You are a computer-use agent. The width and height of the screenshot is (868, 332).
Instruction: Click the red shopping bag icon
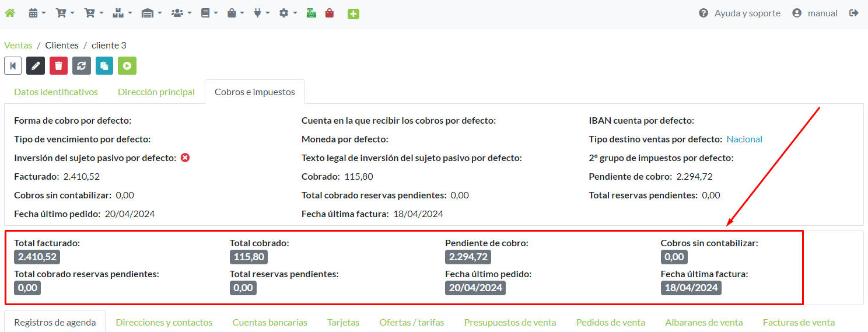tap(330, 13)
